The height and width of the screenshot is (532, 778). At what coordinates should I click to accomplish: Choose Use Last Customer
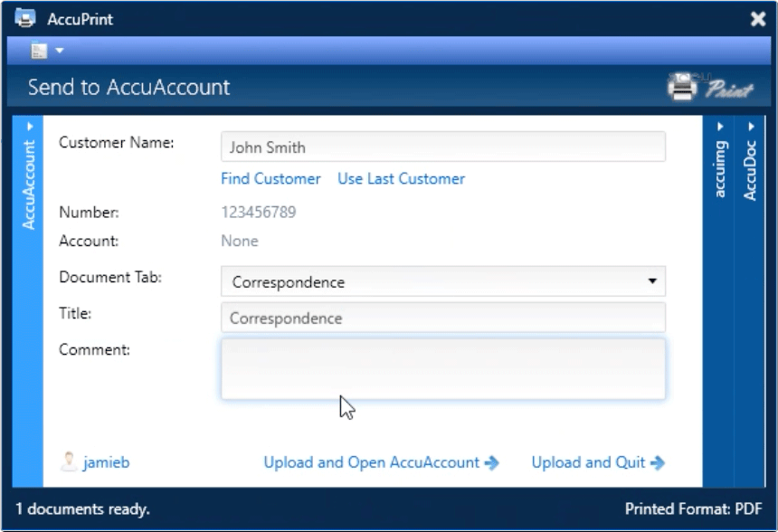point(401,179)
